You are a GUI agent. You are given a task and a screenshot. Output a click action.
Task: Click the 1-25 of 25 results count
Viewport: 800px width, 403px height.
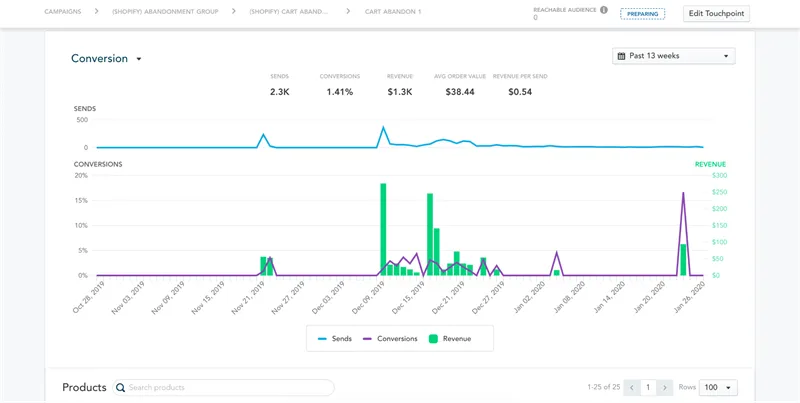click(x=604, y=387)
